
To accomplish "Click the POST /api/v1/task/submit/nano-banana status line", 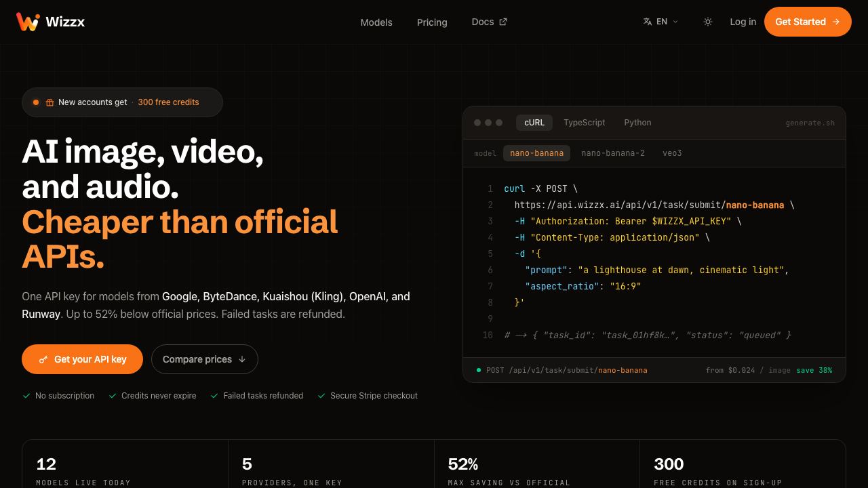I will 567,370.
